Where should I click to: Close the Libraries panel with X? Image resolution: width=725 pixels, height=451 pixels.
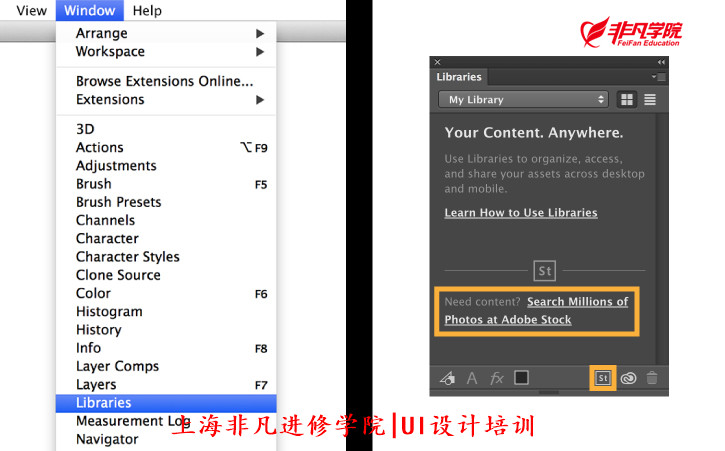coord(437,62)
